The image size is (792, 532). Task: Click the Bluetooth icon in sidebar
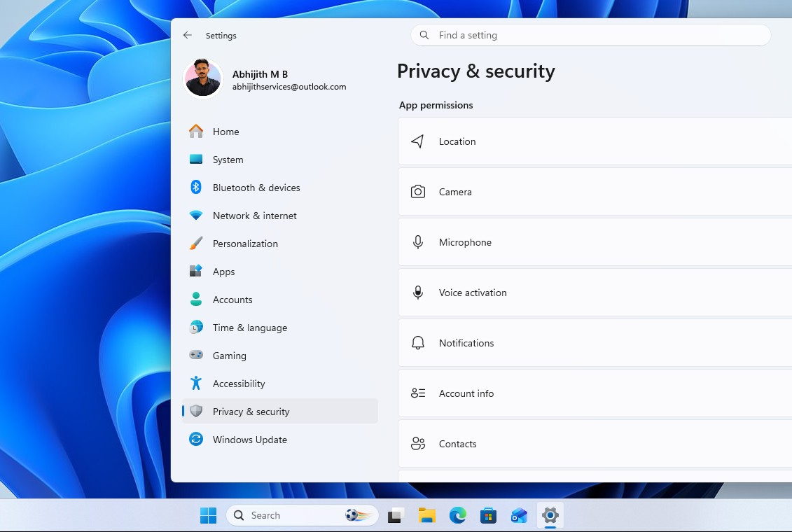196,188
